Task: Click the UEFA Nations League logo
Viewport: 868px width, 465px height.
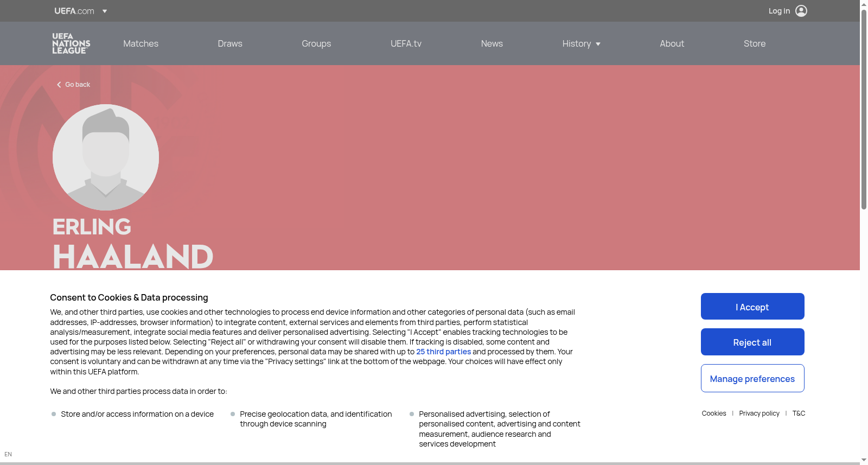Action: pos(71,43)
